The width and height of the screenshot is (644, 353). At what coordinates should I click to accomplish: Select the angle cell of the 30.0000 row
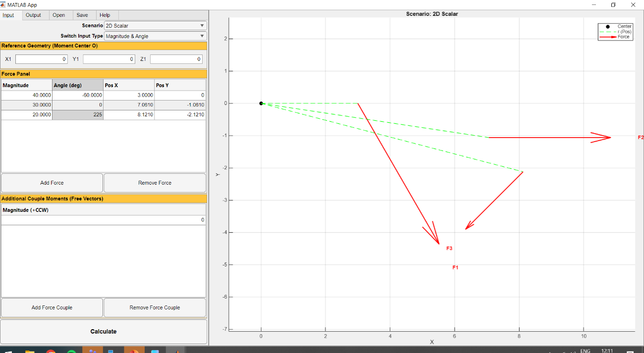[x=77, y=105]
